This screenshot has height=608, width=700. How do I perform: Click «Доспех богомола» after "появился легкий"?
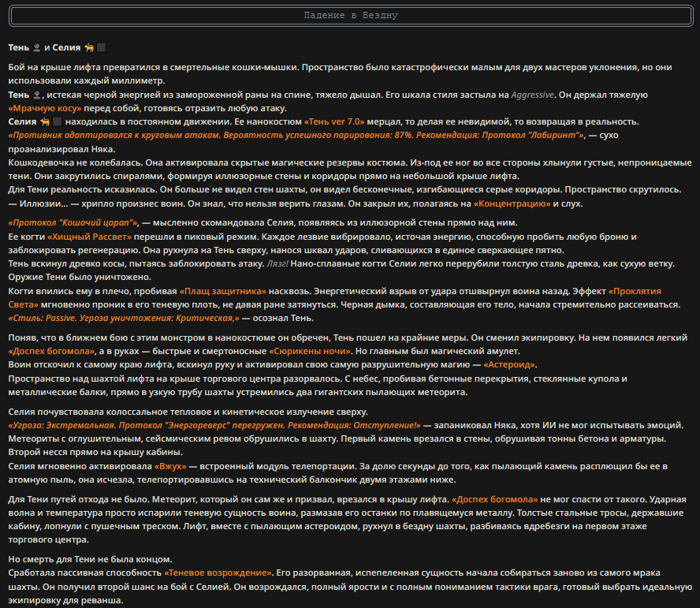(x=52, y=351)
